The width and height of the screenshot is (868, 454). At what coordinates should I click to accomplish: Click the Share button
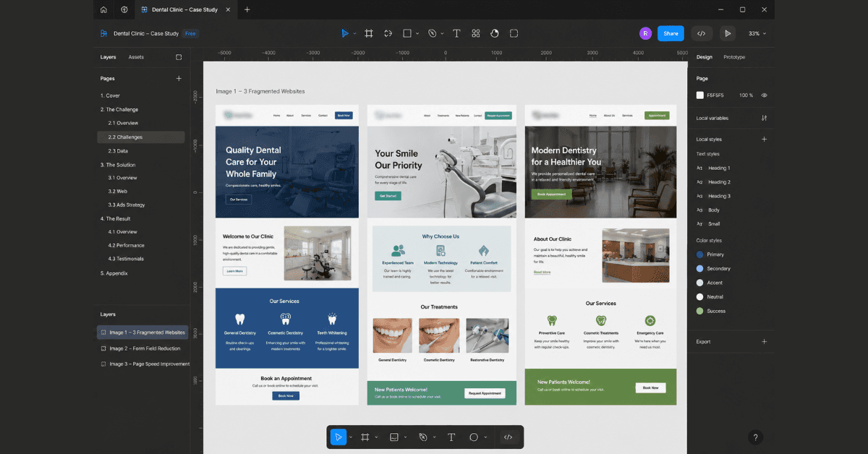(671, 33)
